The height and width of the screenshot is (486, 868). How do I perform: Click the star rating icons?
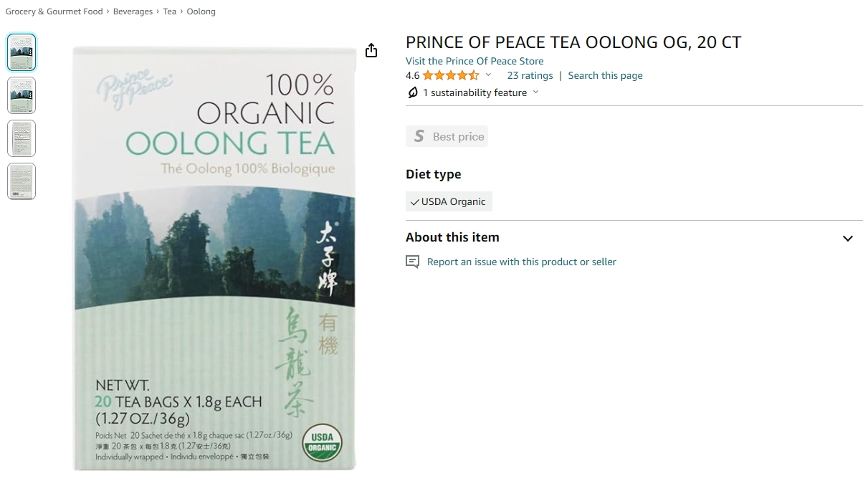click(x=451, y=75)
